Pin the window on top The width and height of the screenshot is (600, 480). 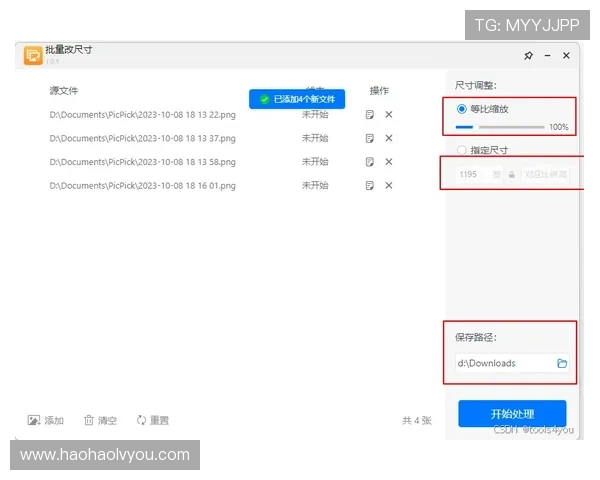(528, 56)
